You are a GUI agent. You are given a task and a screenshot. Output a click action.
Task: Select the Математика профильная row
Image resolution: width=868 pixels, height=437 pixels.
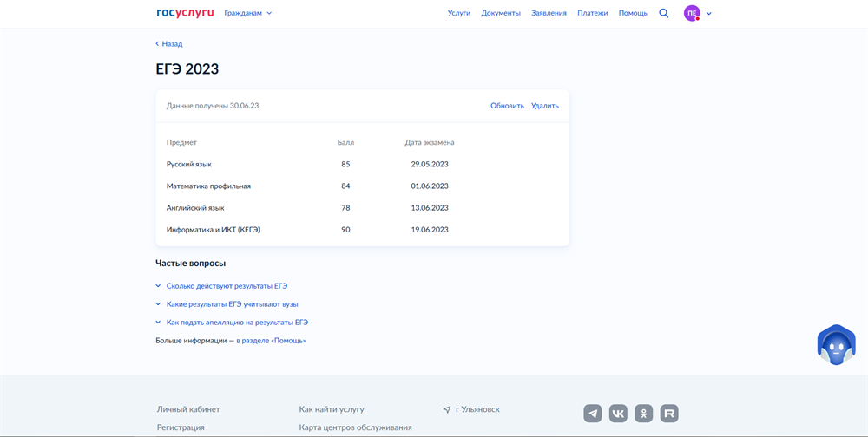[x=362, y=186]
